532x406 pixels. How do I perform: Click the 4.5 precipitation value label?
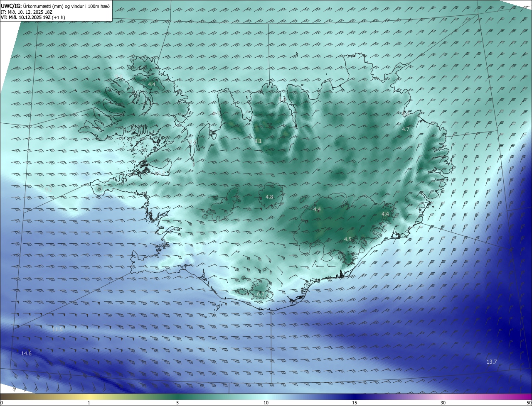[x=348, y=240]
